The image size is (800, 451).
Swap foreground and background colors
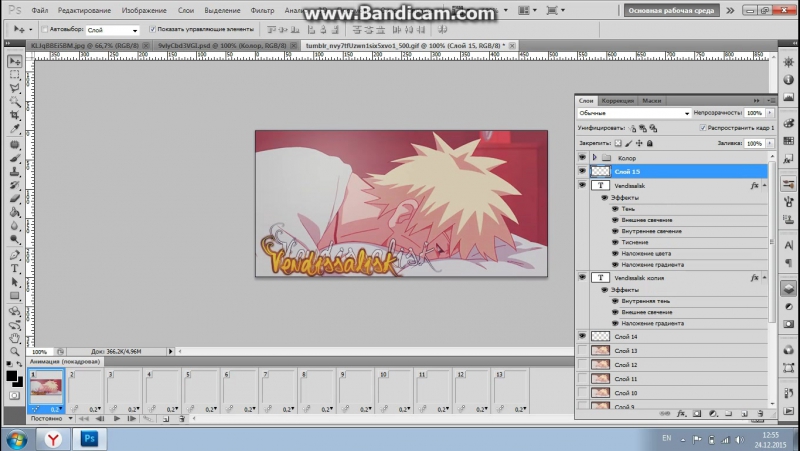(x=19, y=364)
